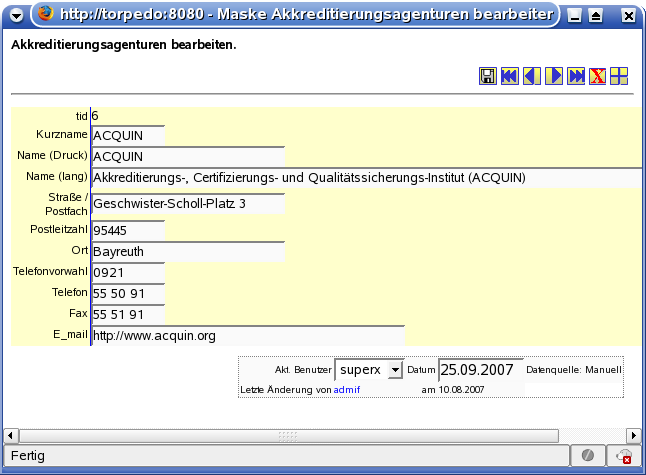Edit the Fax field showing 55 51 91
This screenshot has width=646, height=475.
tap(128, 315)
